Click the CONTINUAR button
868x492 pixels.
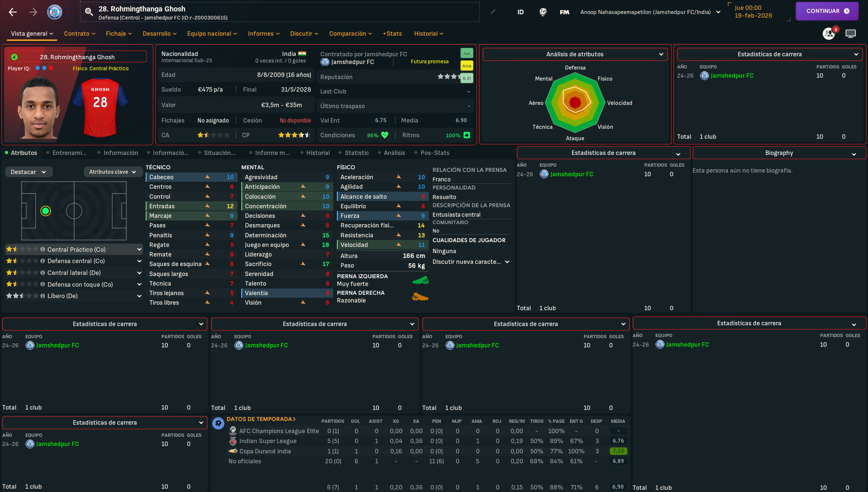click(827, 11)
